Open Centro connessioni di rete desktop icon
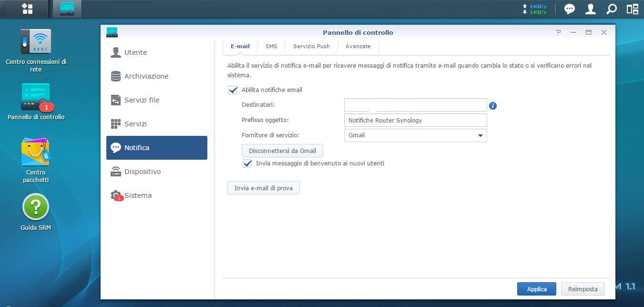The height and width of the screenshot is (307, 644). click(36, 51)
